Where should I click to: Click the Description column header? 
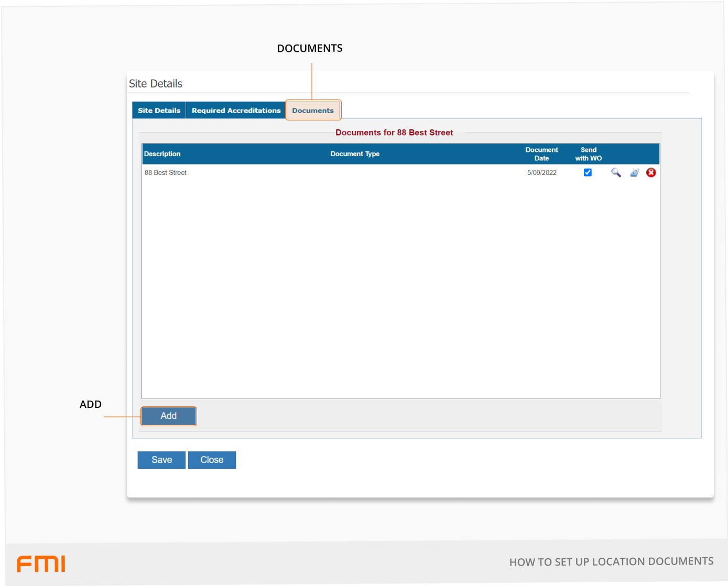[x=162, y=154]
